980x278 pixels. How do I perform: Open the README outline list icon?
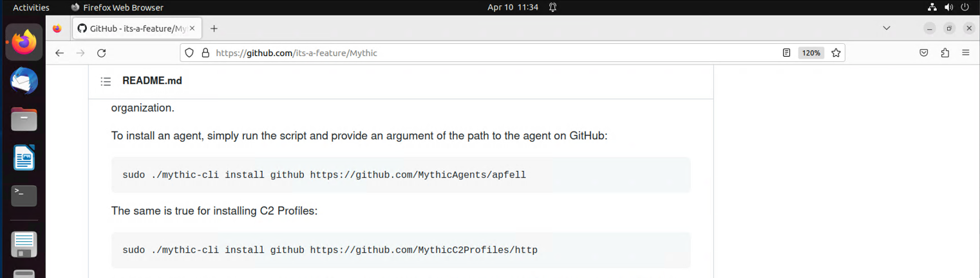106,81
